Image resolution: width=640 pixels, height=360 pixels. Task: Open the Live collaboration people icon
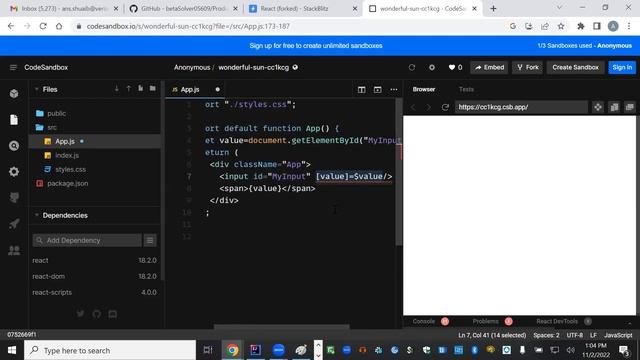[x=14, y=250]
